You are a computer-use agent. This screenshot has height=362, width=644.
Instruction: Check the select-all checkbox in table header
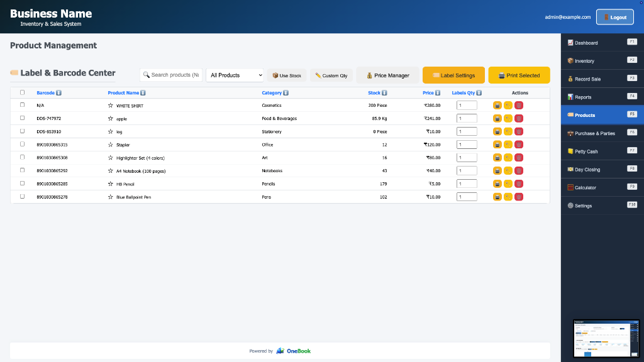(x=22, y=92)
